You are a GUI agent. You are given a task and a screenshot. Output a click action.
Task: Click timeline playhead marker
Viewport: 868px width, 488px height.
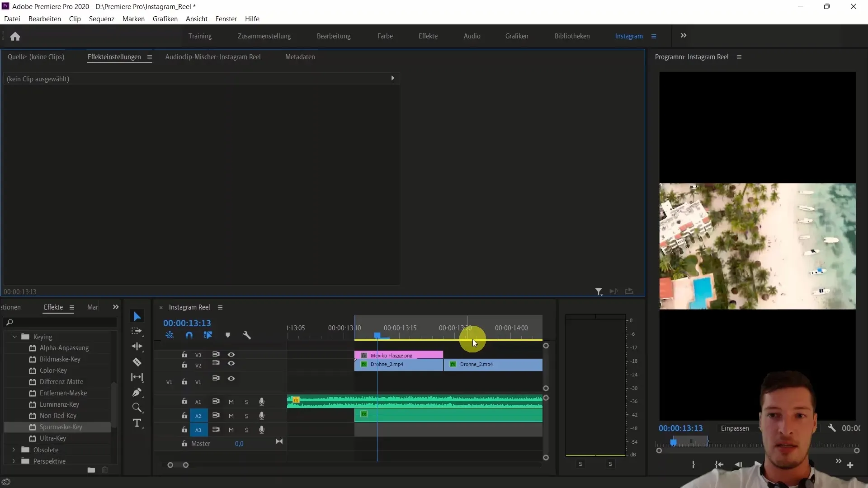[377, 335]
